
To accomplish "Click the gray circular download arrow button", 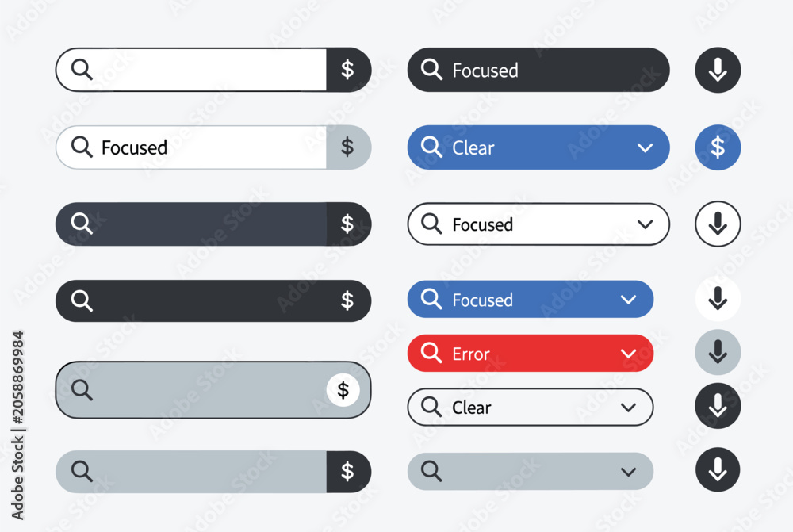I will pyautogui.click(x=718, y=352).
